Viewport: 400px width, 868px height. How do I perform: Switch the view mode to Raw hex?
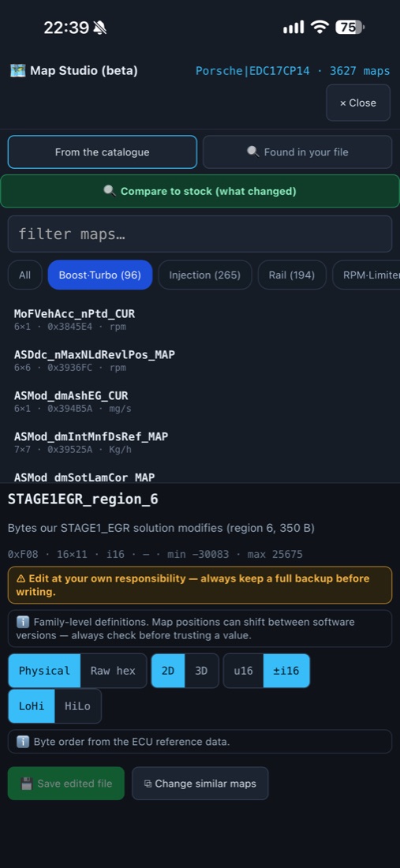coord(114,671)
